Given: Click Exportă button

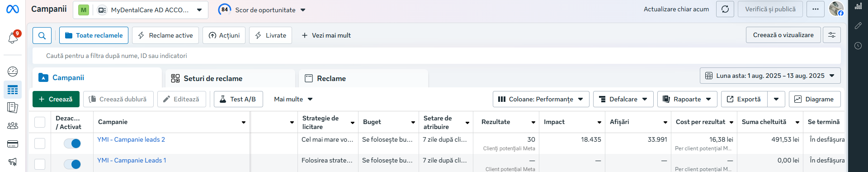Looking at the screenshot, I should pyautogui.click(x=744, y=99).
